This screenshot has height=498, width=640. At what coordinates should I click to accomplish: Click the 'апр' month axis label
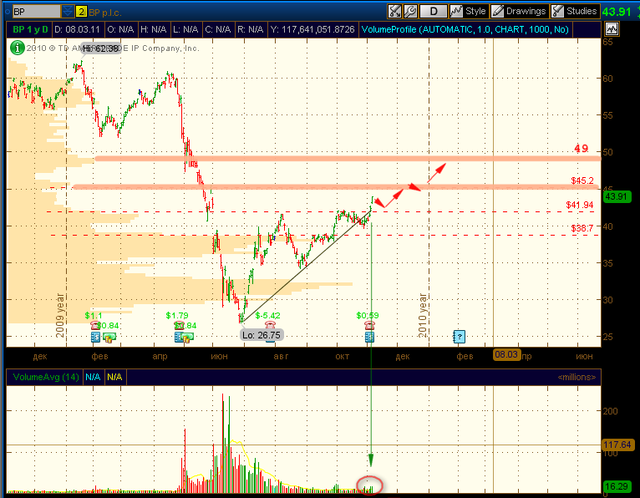[x=160, y=356]
